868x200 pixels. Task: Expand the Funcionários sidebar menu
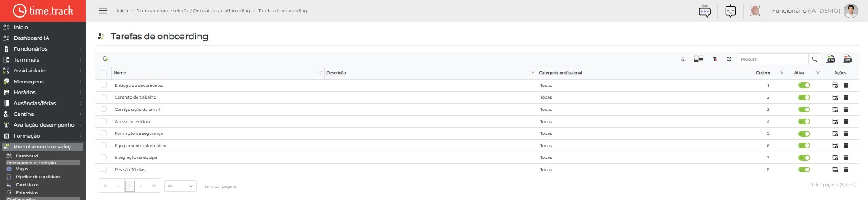pos(42,49)
